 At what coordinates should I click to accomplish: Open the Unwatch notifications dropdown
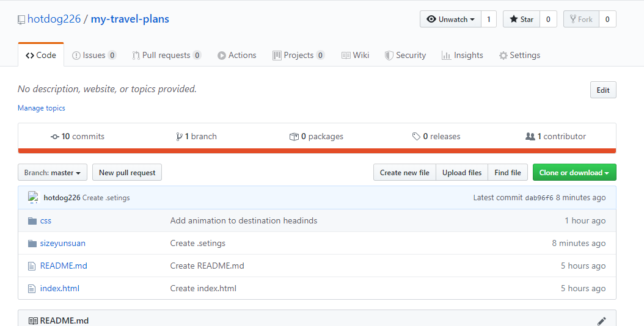451,20
